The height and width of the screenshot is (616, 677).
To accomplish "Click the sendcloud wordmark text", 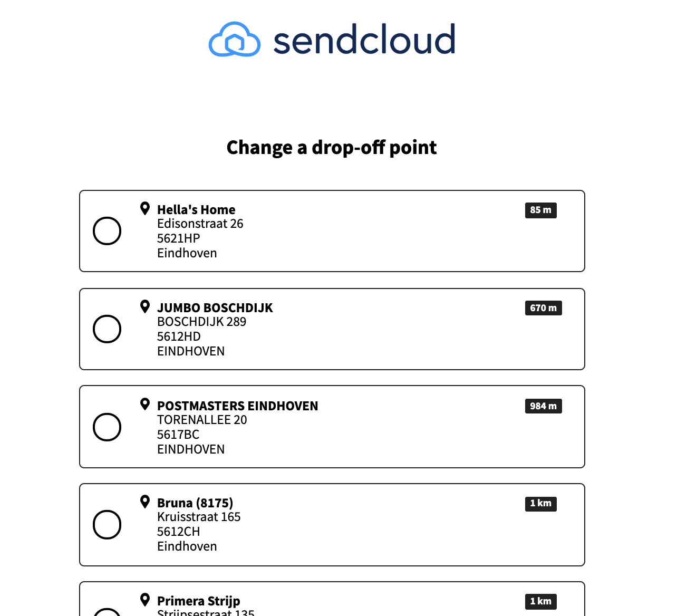I will coord(364,39).
